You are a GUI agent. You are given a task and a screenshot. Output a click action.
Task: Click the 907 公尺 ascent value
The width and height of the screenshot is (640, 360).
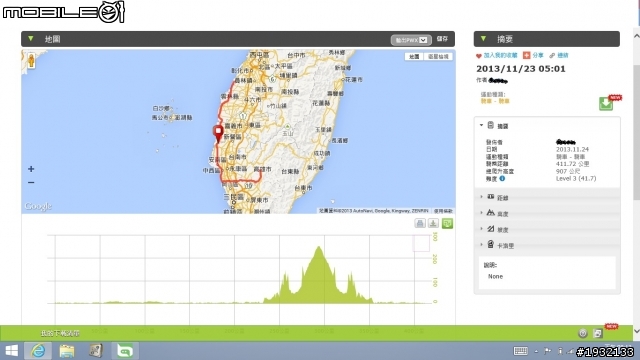pyautogui.click(x=568, y=171)
